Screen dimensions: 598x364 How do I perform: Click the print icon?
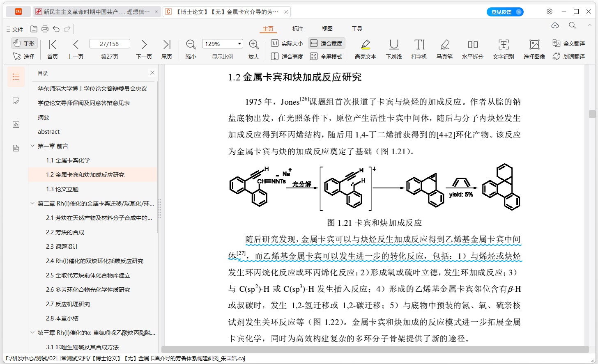pyautogui.click(x=45, y=29)
